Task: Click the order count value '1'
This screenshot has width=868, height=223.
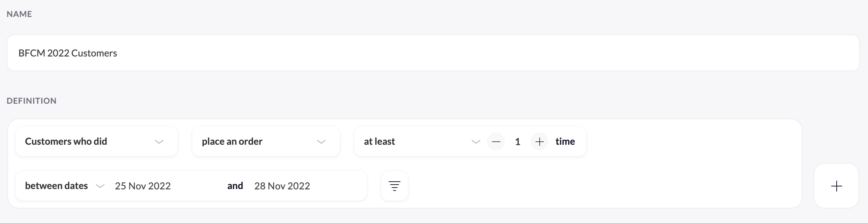Action: tap(518, 142)
